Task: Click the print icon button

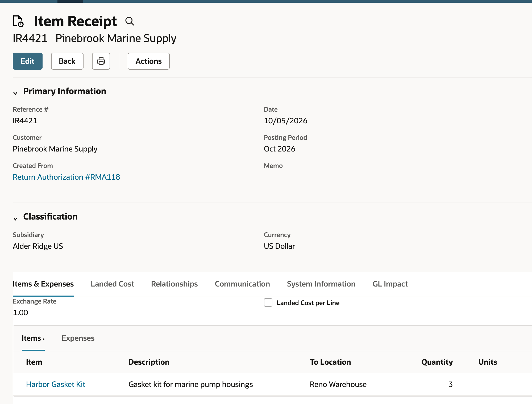Action: pyautogui.click(x=101, y=61)
